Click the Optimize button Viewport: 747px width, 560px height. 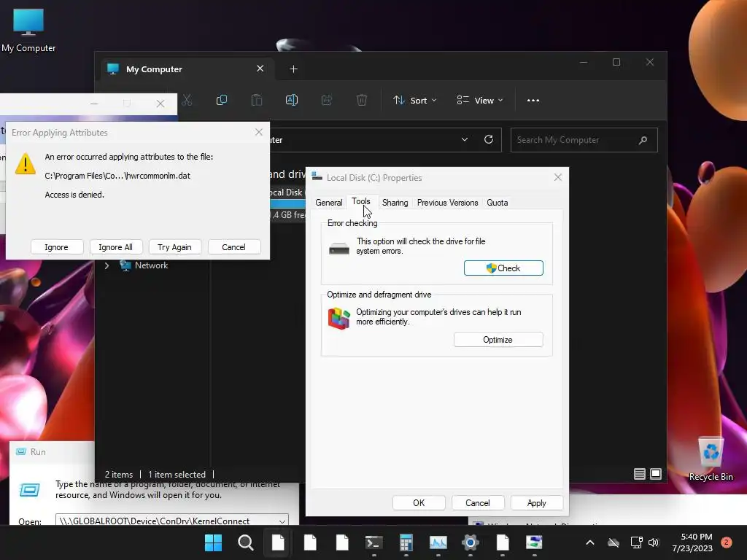[x=498, y=340]
